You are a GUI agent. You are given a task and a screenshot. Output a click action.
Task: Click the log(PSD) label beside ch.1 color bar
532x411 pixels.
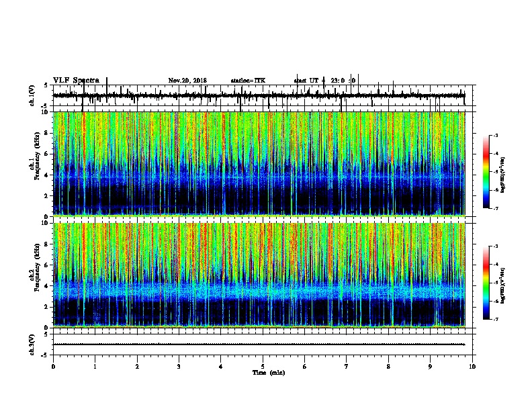tap(503, 175)
